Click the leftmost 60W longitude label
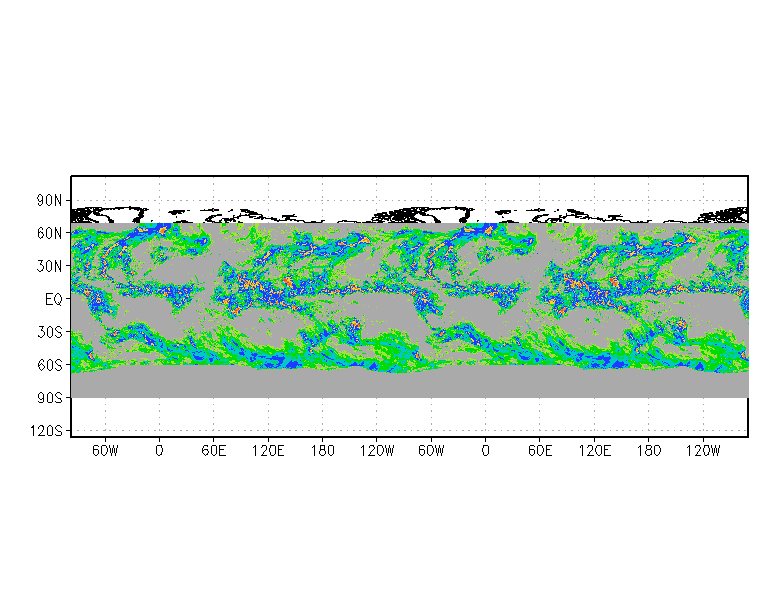Viewport: 784px width, 612px height. tap(105, 451)
